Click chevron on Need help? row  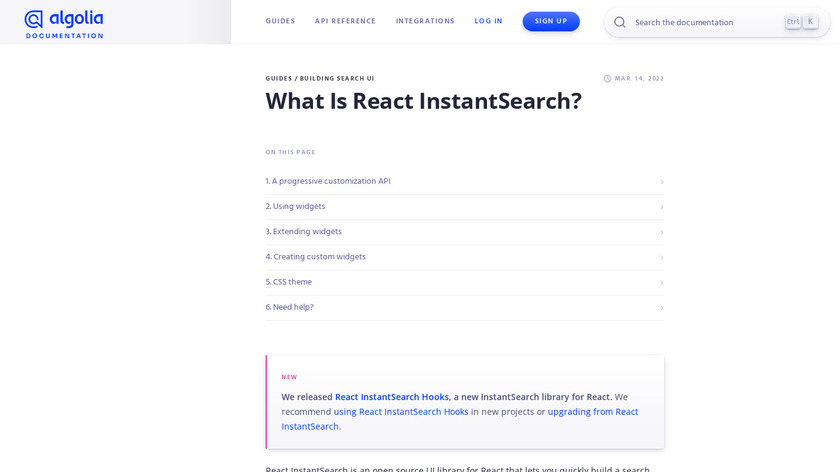[x=662, y=308]
